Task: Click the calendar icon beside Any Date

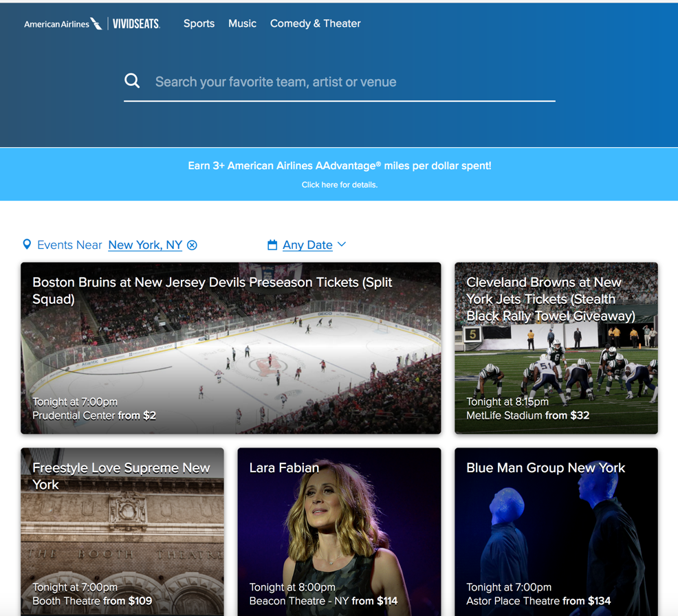Action: click(272, 245)
